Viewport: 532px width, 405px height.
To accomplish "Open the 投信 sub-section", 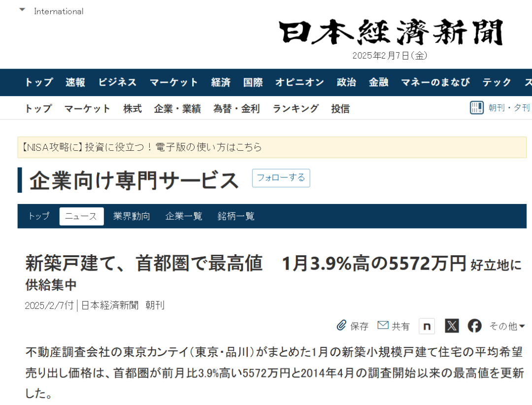I will coord(340,108).
